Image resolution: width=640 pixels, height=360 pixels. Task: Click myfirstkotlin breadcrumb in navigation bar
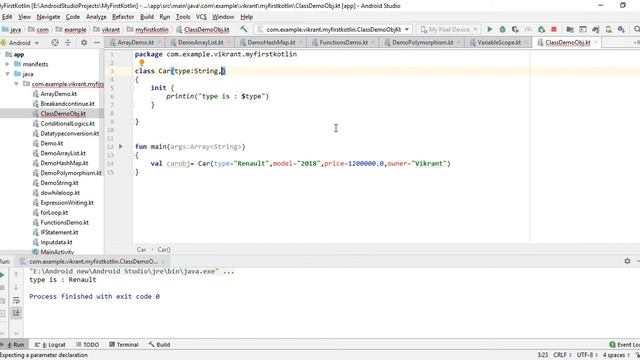point(151,29)
